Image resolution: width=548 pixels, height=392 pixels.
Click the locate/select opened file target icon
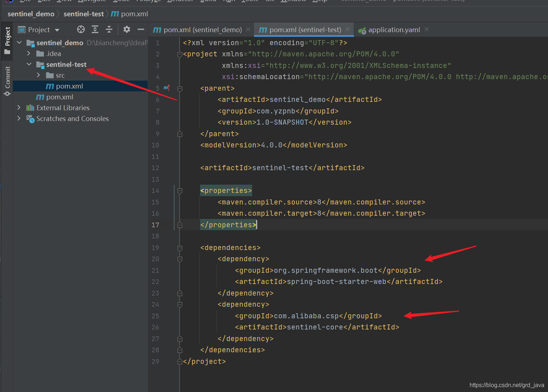coord(81,30)
